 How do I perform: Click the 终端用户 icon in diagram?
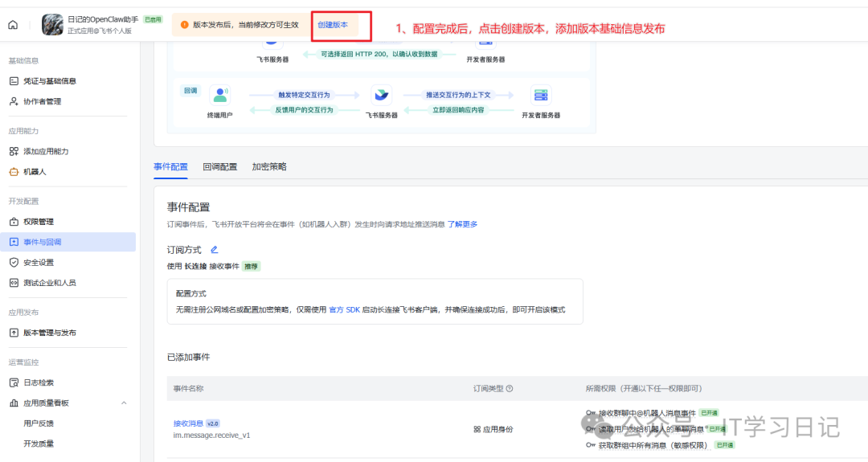(x=220, y=95)
